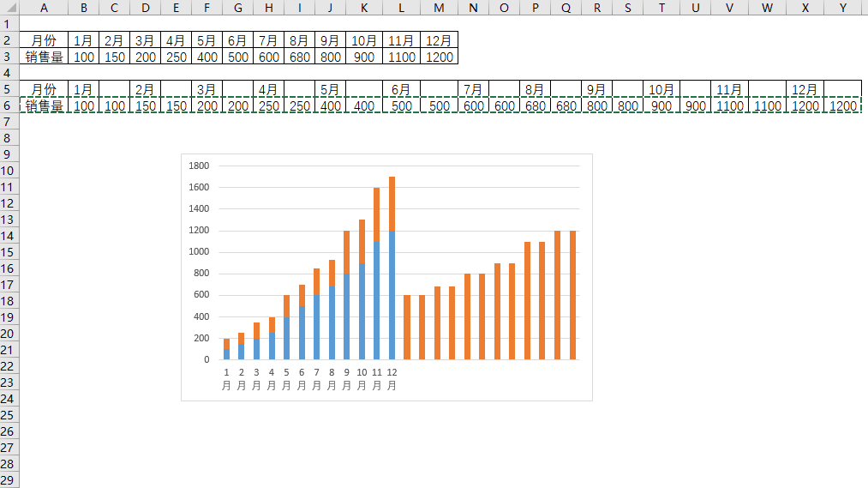Click cell X5 containing 12月

click(805, 89)
